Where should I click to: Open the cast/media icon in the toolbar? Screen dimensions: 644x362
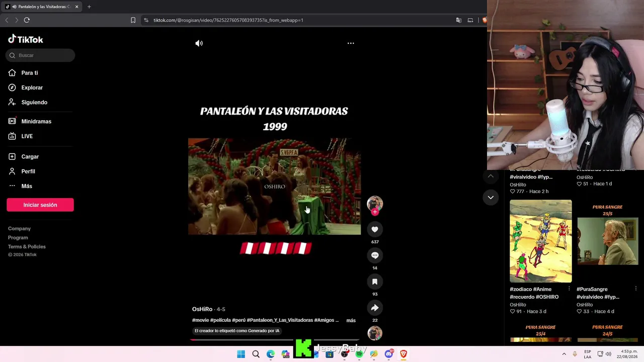470,20
